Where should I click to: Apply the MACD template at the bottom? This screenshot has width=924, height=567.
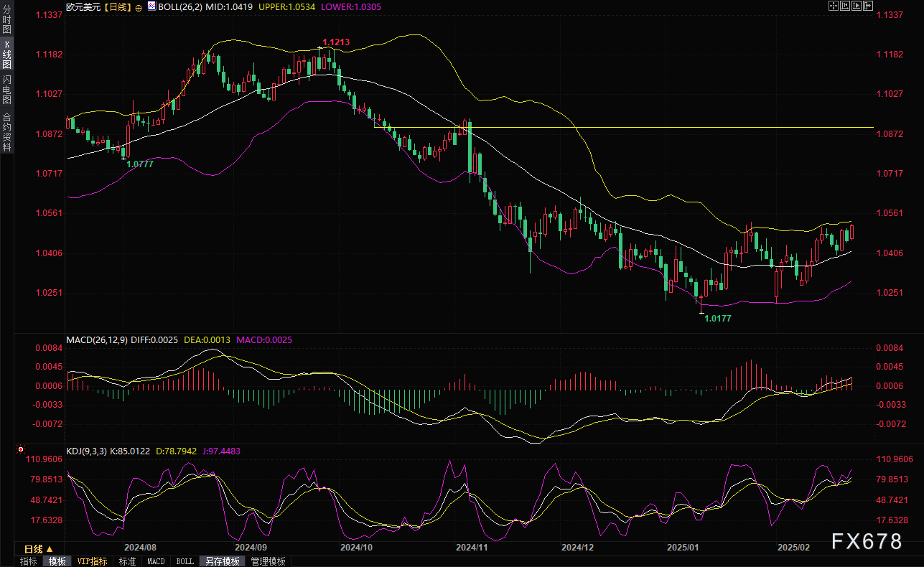click(x=156, y=561)
